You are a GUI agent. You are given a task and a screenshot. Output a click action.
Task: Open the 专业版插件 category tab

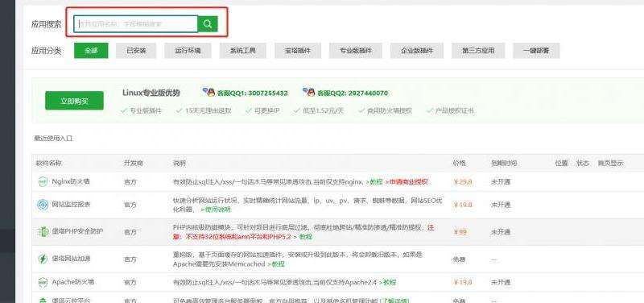(x=356, y=51)
